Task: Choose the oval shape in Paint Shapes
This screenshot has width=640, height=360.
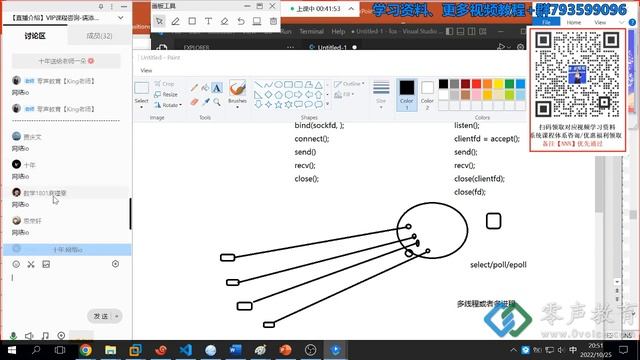Action: click(x=278, y=84)
